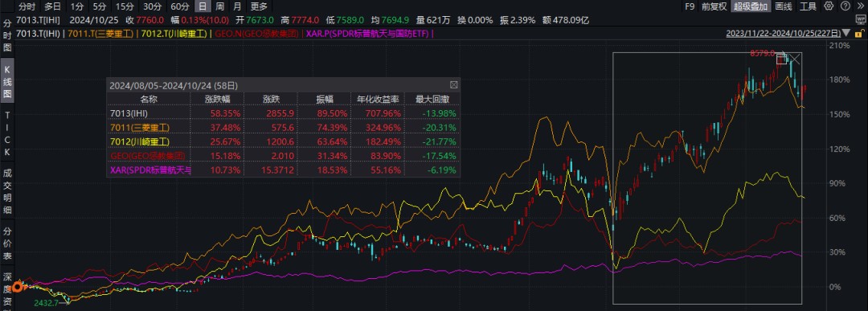Open the 画线 drawing tools
The height and width of the screenshot is (311, 868).
pyautogui.click(x=784, y=6)
